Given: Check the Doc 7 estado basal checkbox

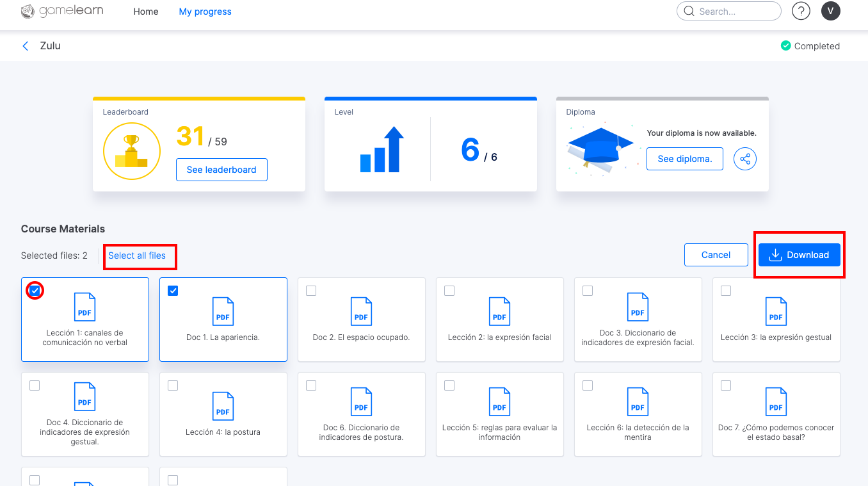Looking at the screenshot, I should (x=726, y=385).
